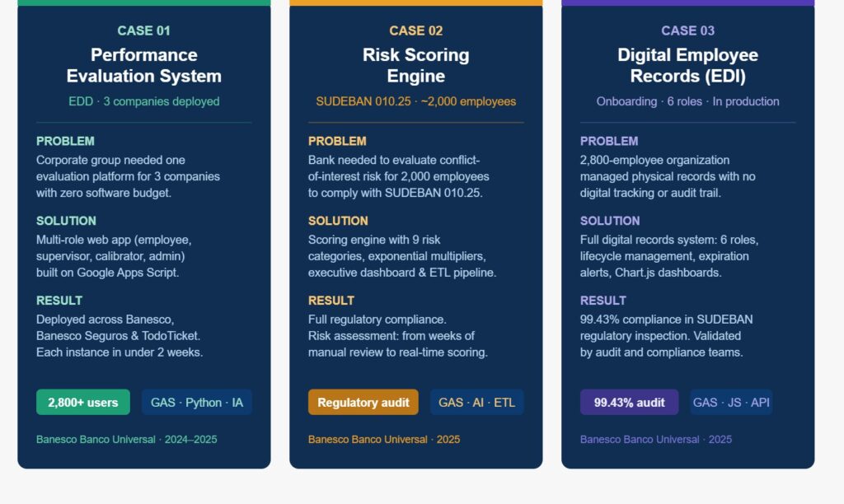Select the 'CASE 03' label

coord(688,30)
